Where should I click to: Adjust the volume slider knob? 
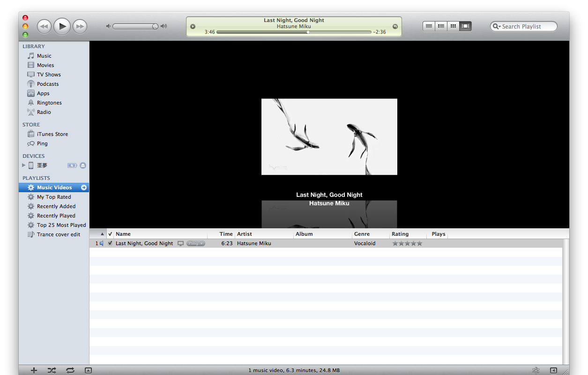point(155,26)
